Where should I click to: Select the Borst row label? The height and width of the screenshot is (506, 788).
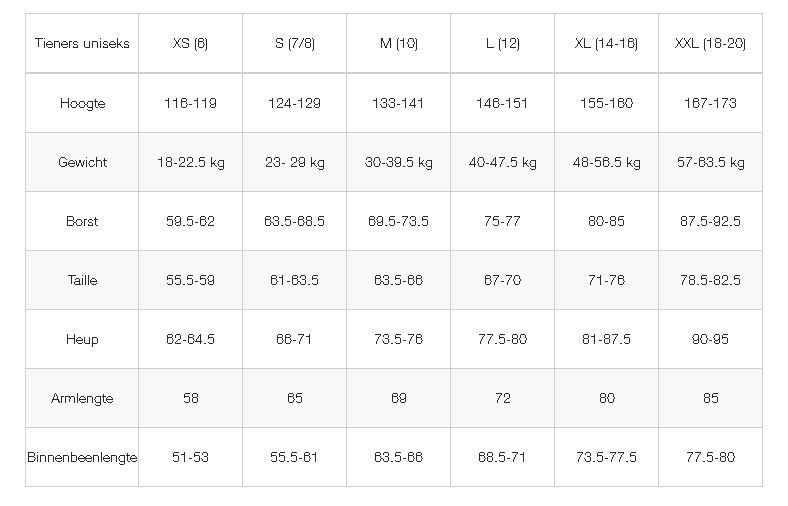(82, 221)
